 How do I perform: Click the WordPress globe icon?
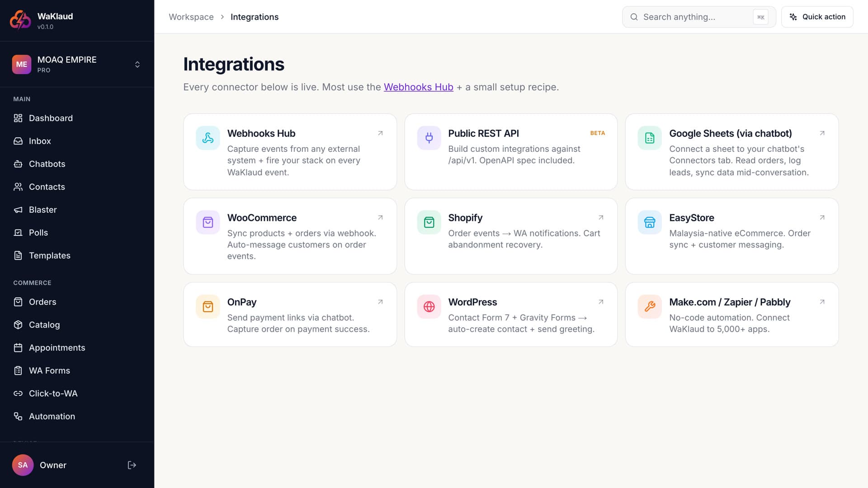click(429, 307)
